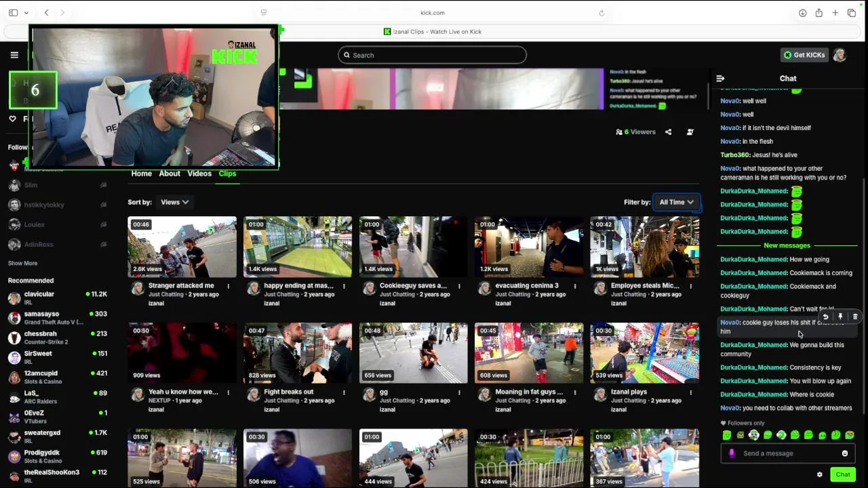Open options for 'Izanal plays' clip
The height and width of the screenshot is (488, 868).
[x=690, y=392]
